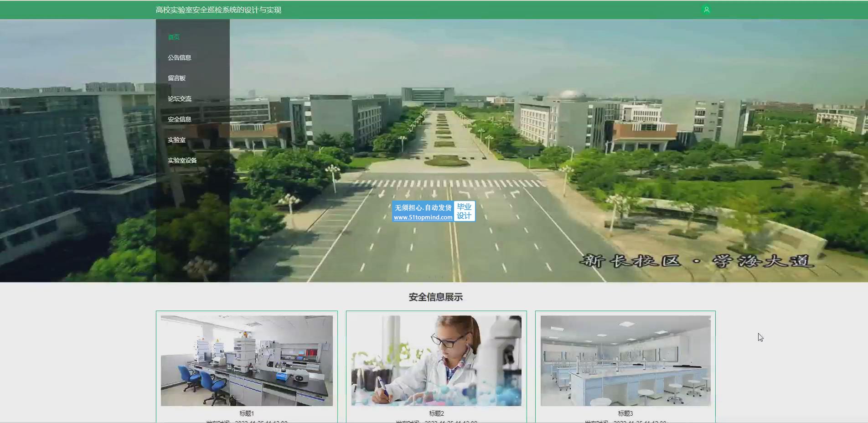Click the 标题1 card title

click(x=247, y=413)
